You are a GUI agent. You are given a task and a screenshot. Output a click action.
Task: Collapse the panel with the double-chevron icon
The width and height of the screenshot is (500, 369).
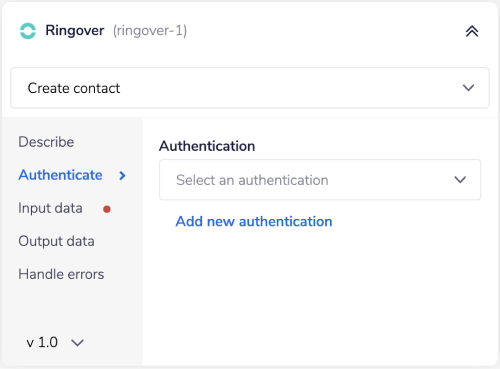pos(472,31)
